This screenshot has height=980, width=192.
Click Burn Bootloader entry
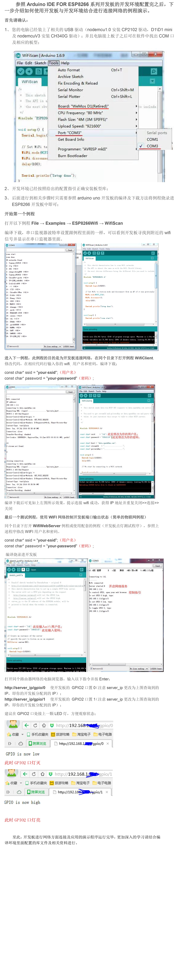pyautogui.click(x=92, y=156)
